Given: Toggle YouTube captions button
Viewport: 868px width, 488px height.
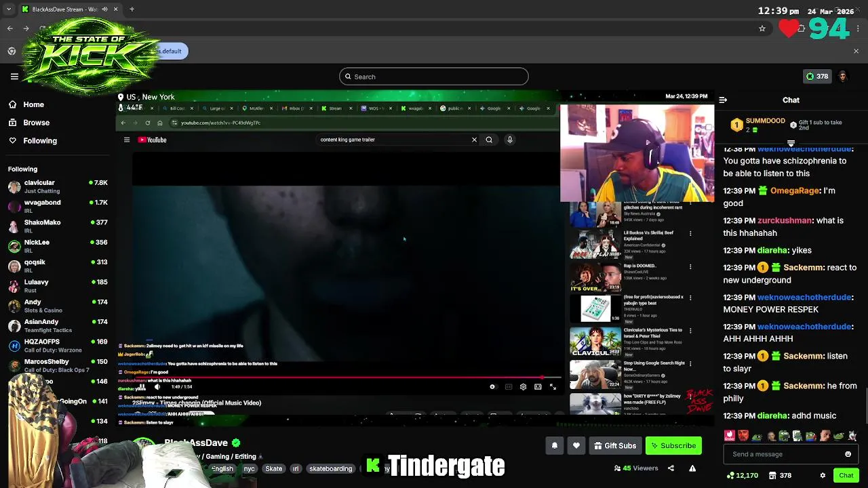Looking at the screenshot, I should tap(509, 387).
